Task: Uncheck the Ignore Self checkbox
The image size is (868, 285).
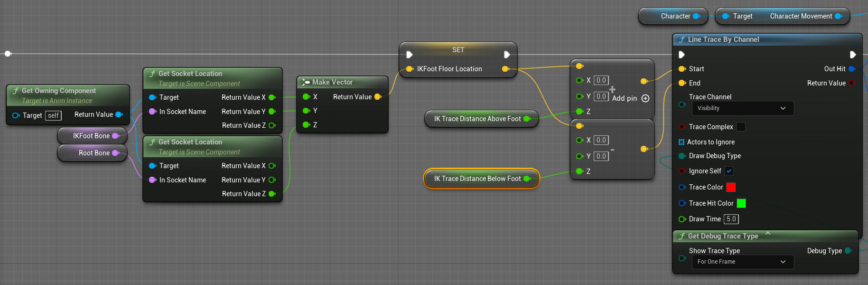Action: point(729,171)
